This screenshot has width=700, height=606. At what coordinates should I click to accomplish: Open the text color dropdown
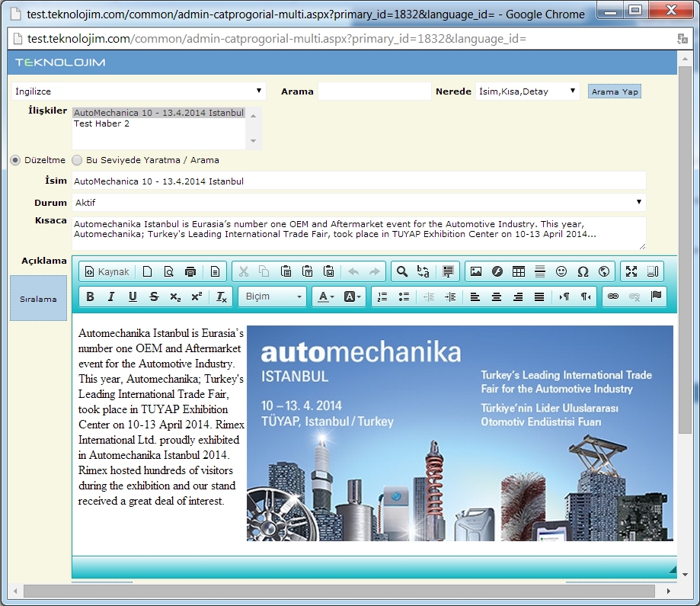pyautogui.click(x=326, y=297)
